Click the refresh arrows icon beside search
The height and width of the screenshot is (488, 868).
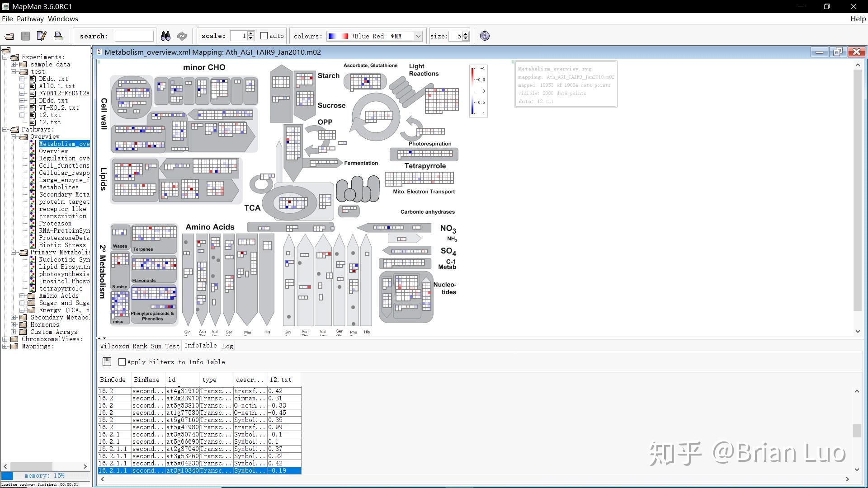[x=182, y=36]
